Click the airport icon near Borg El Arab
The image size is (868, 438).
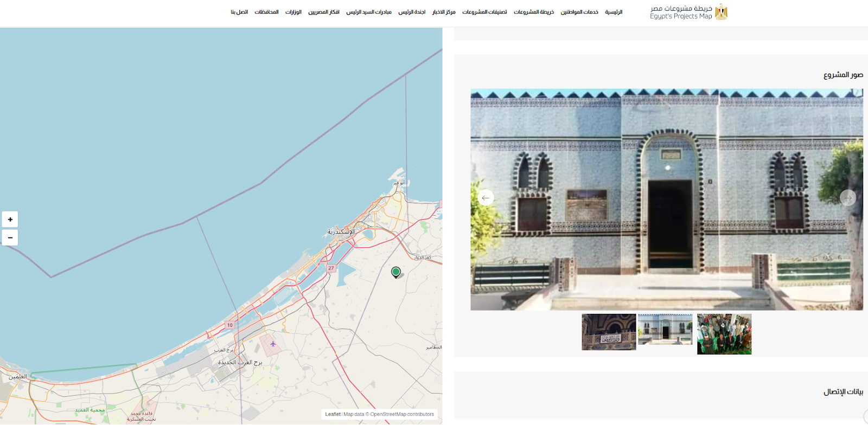273,344
